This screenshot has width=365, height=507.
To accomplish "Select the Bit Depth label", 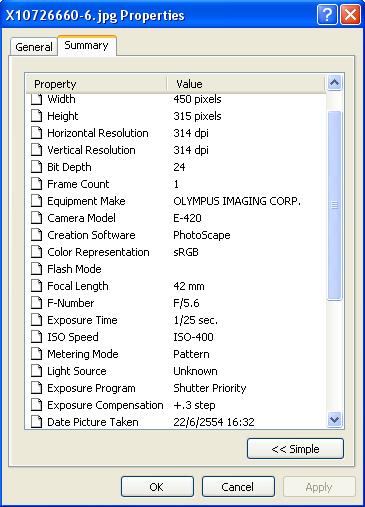I will 69,167.
